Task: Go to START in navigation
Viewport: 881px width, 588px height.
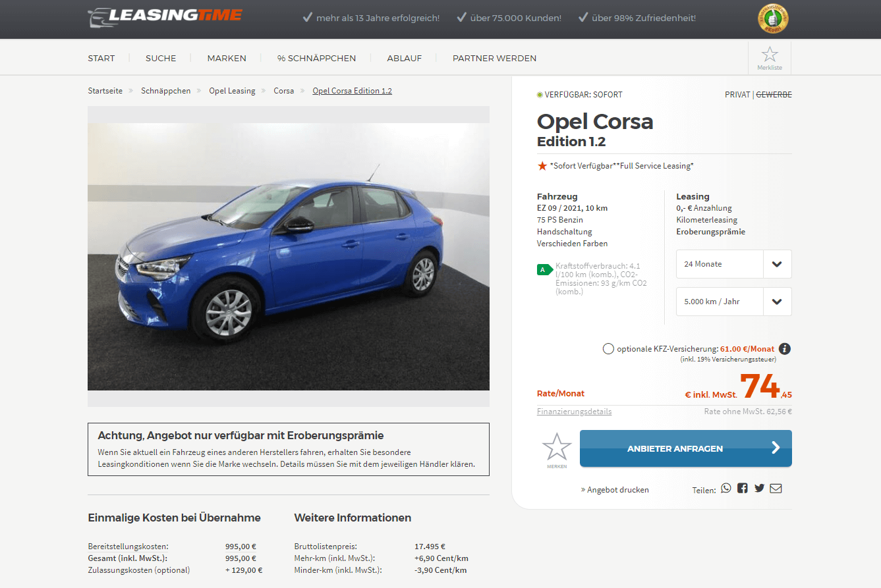Action: [101, 58]
